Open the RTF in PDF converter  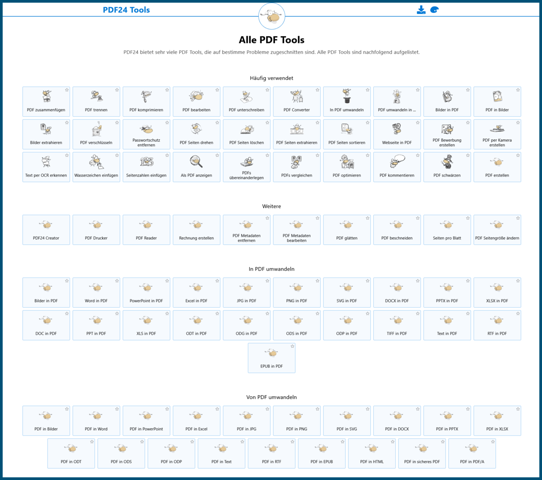(x=497, y=325)
